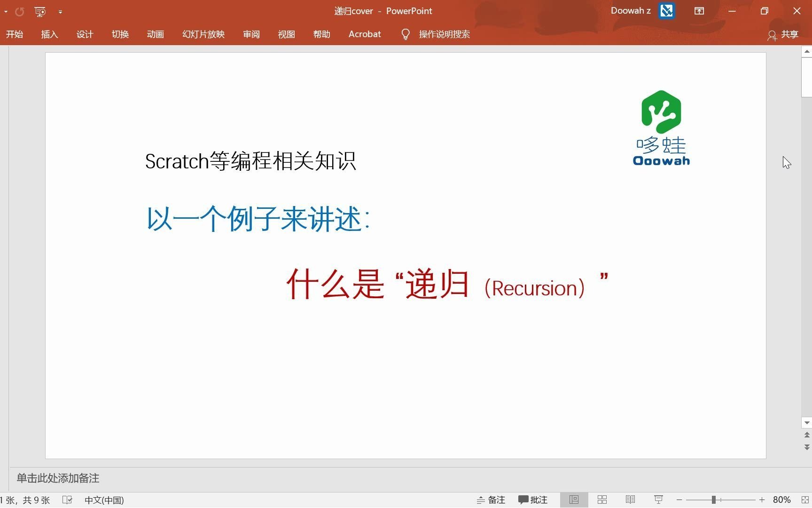Open the 开始 ribbon tab
This screenshot has width=812, height=508.
15,34
